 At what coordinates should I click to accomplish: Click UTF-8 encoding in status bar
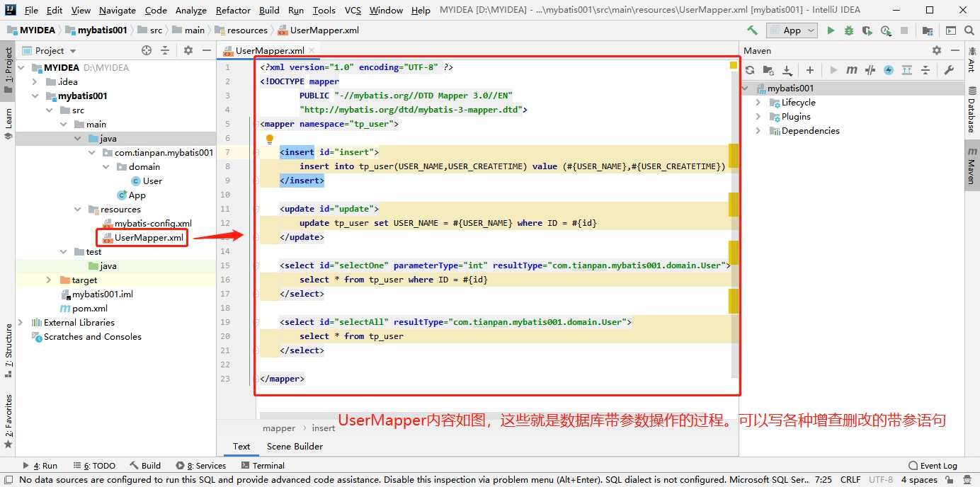(881, 479)
